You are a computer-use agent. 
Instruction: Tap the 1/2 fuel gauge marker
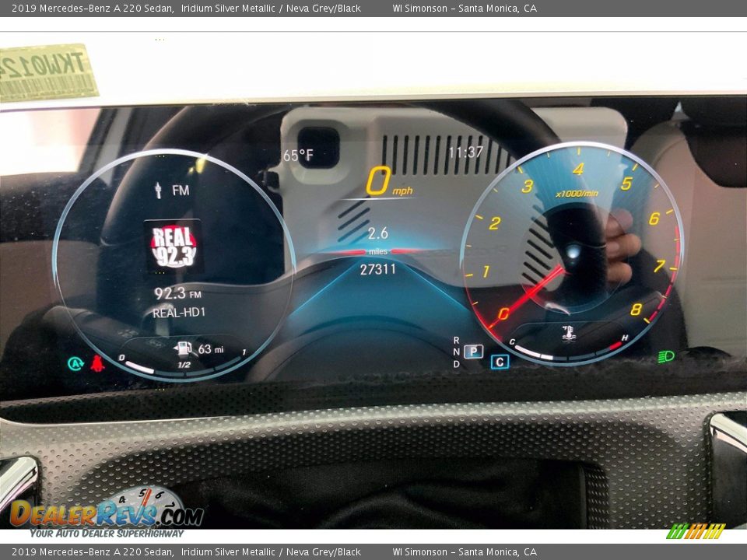click(184, 365)
